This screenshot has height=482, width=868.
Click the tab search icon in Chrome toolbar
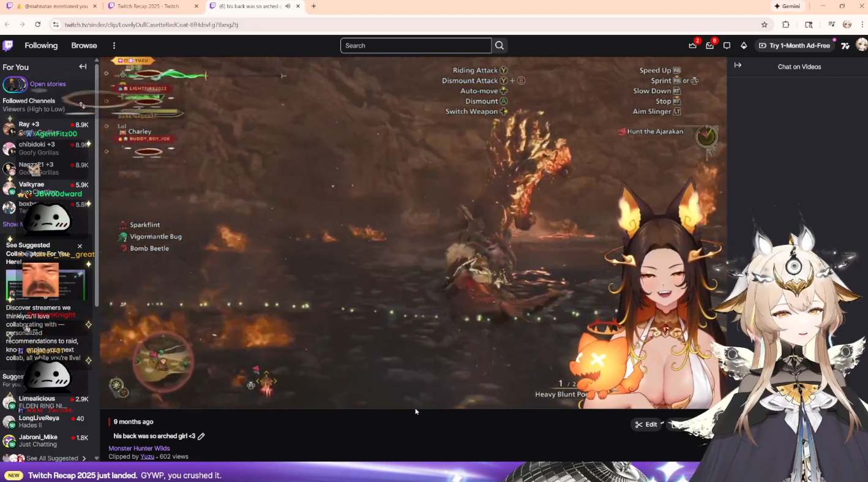809,24
